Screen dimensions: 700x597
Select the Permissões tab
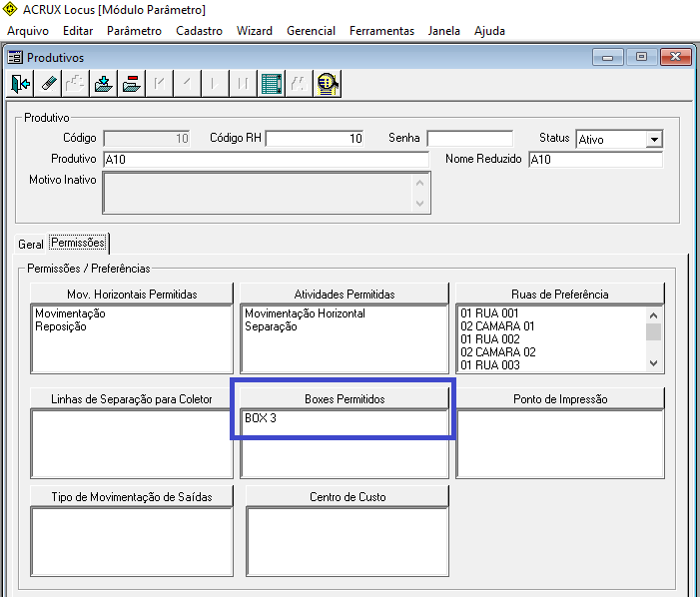point(78,243)
